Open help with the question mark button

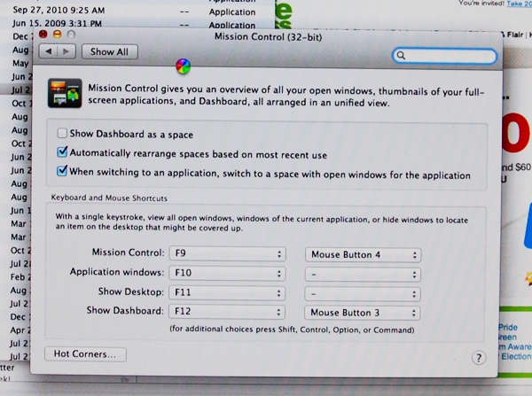pos(479,358)
